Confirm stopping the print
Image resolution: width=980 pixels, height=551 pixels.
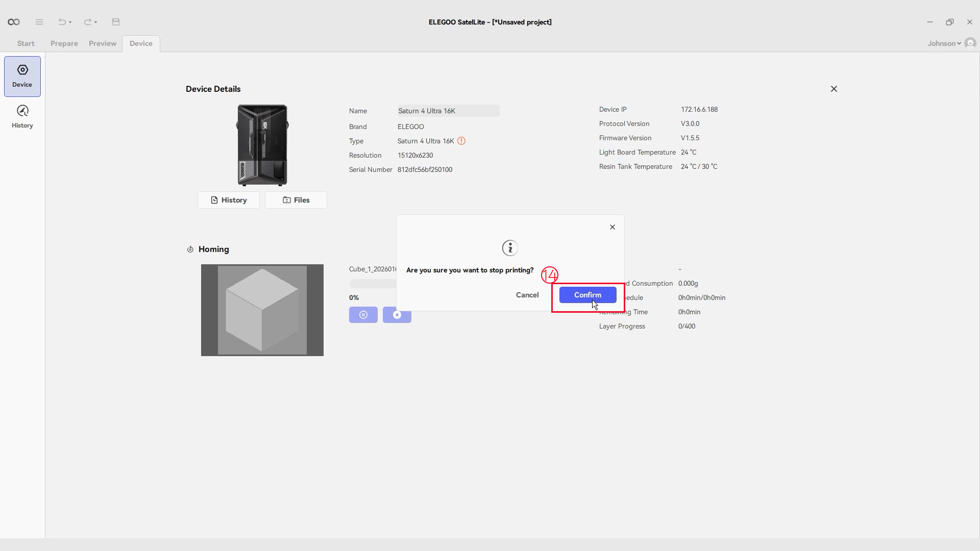588,295
